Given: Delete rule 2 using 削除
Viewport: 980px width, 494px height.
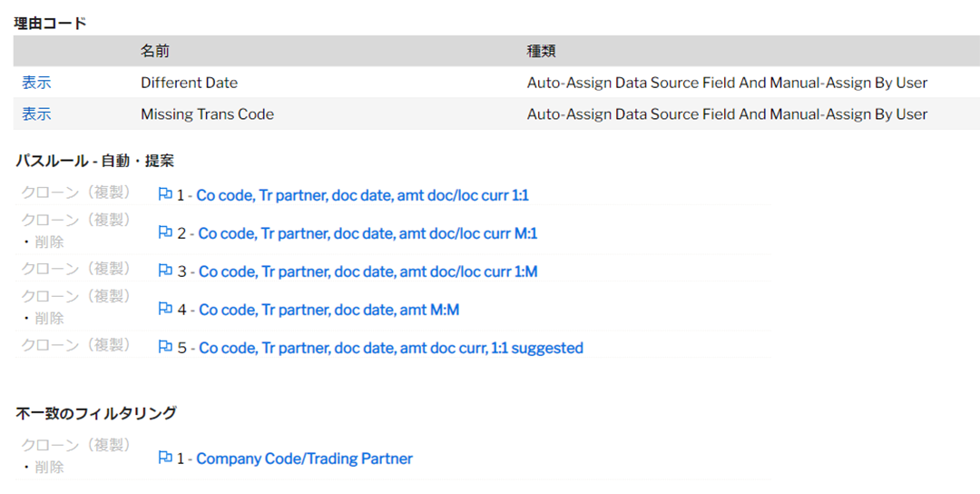Looking at the screenshot, I should 49,242.
